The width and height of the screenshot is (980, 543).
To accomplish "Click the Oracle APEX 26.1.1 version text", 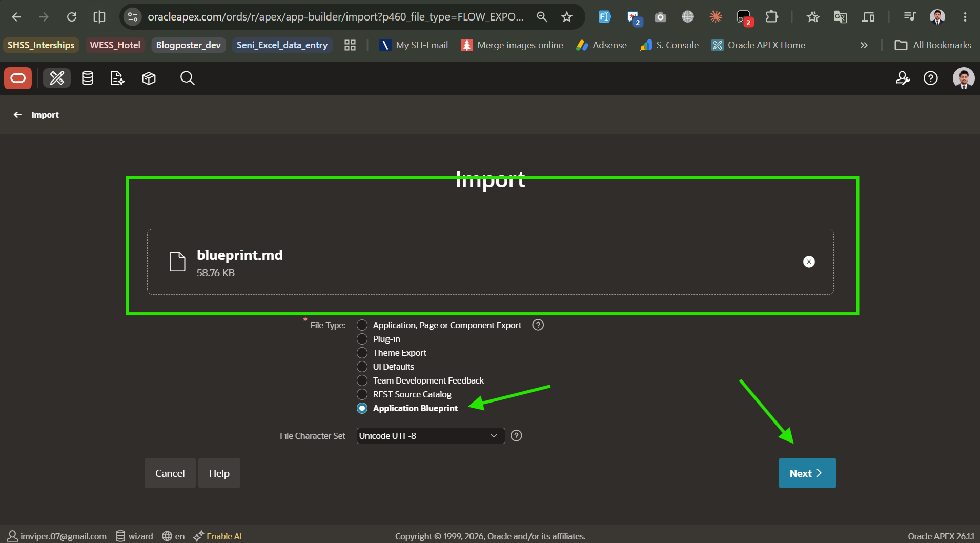I will coord(941,536).
